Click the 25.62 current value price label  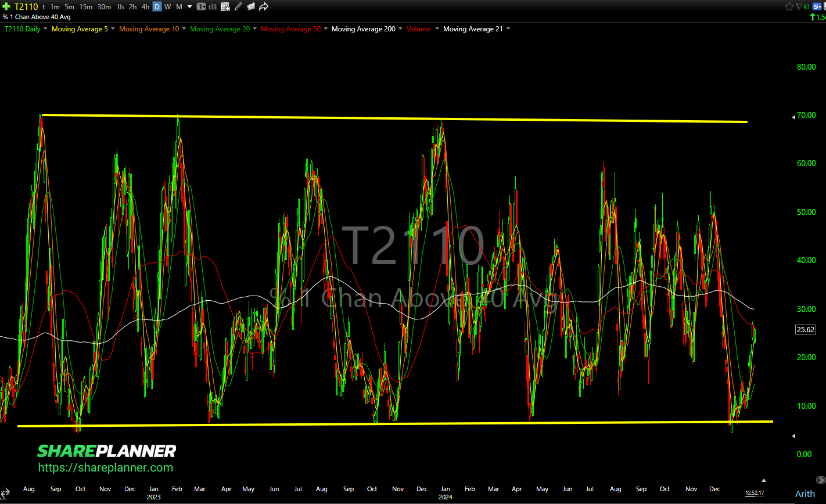(x=805, y=329)
